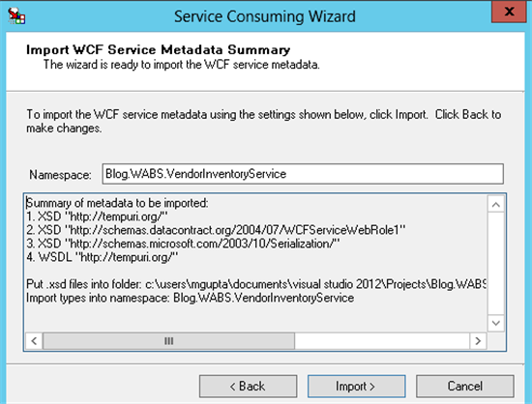Click the summary box's scroll up arrow
532x404 pixels.
pyautogui.click(x=495, y=204)
